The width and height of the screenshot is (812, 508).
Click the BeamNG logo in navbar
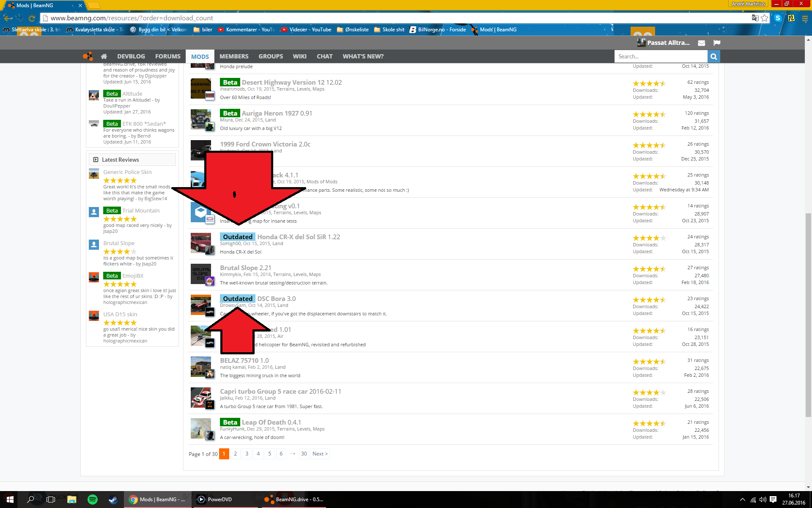coord(88,56)
